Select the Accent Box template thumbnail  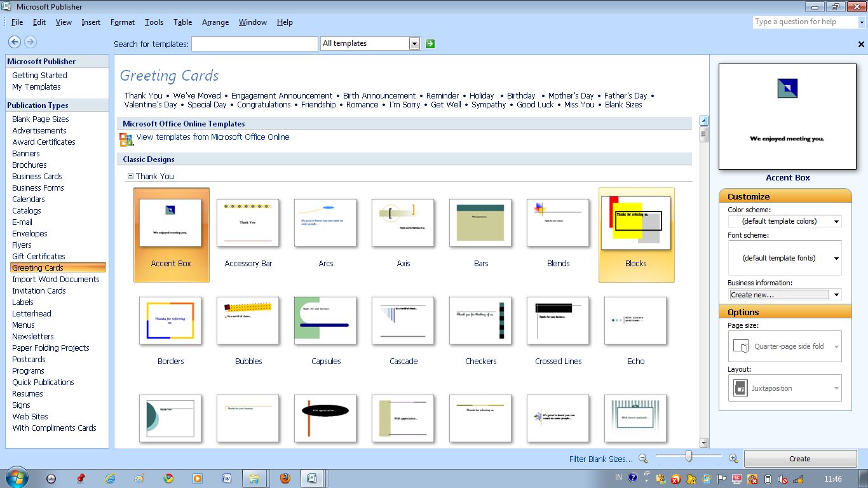pyautogui.click(x=170, y=223)
